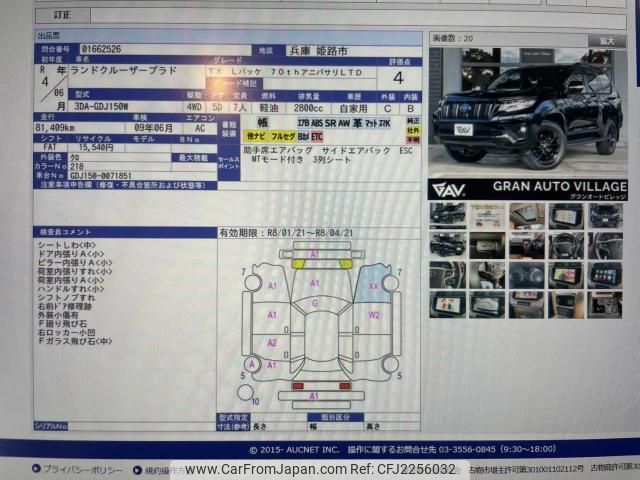This screenshot has height=480, width=640.
Task: Click the A2 marker on the car diagram
Action: point(272,342)
